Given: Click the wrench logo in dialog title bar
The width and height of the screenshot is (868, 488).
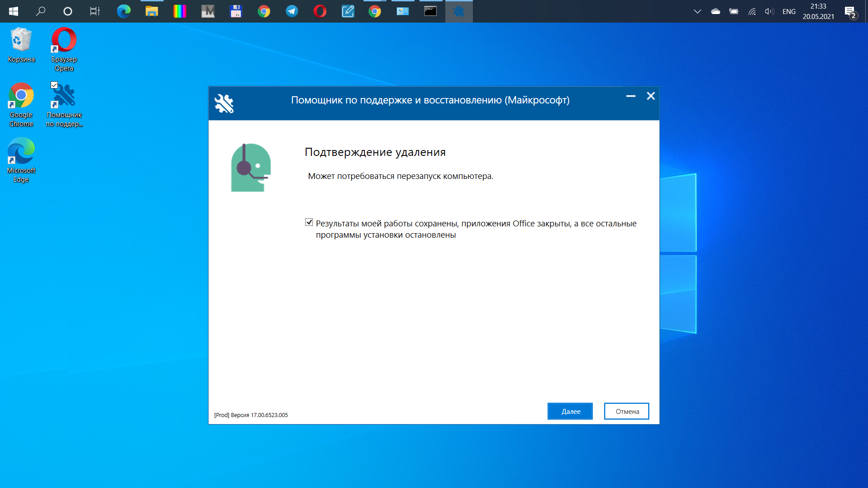Looking at the screenshot, I should [224, 103].
